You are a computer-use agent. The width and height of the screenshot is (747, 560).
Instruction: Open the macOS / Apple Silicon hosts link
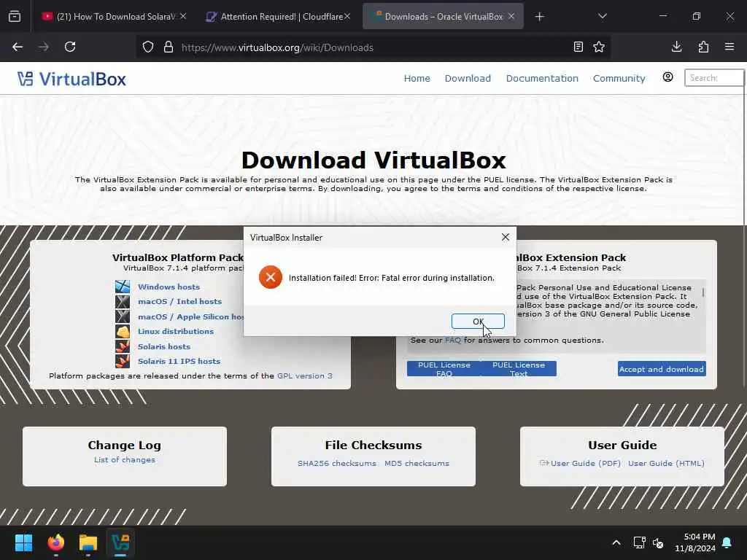pyautogui.click(x=190, y=316)
